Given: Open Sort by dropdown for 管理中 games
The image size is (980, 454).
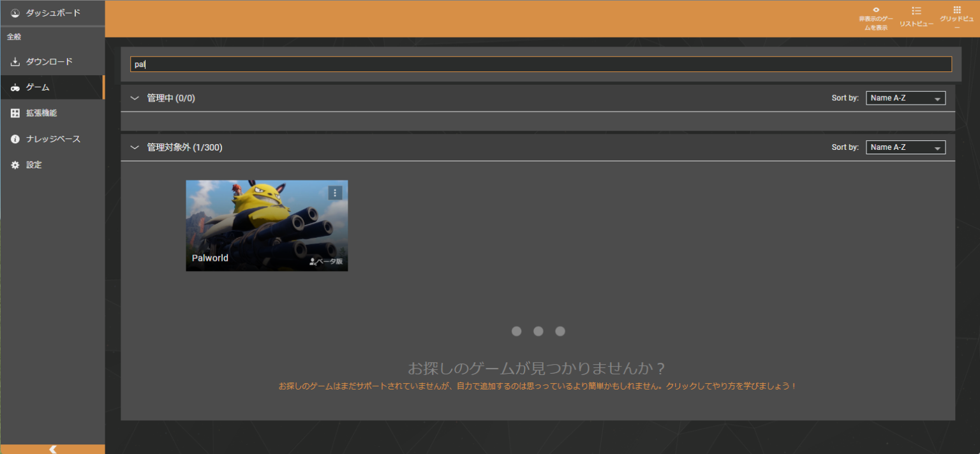Looking at the screenshot, I should 905,98.
